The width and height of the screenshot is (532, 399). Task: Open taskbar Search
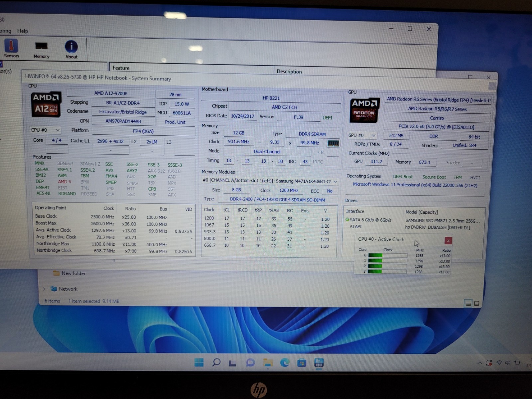point(216,362)
